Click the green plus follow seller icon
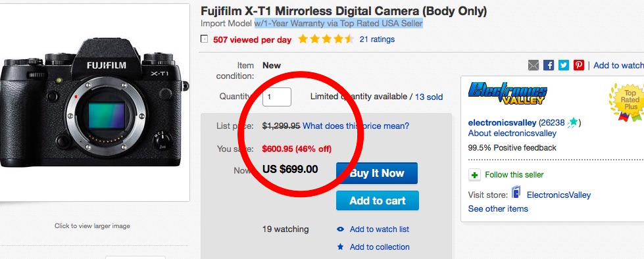This screenshot has height=259, width=644. pos(474,176)
